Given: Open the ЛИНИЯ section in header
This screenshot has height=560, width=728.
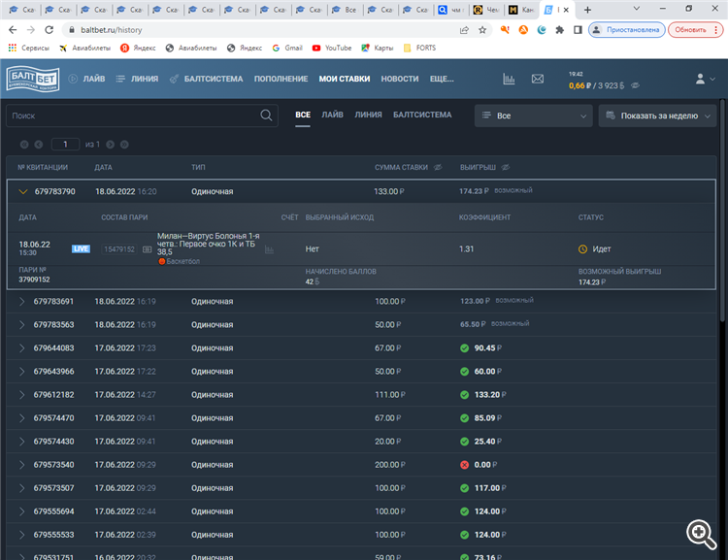Looking at the screenshot, I should point(138,79).
